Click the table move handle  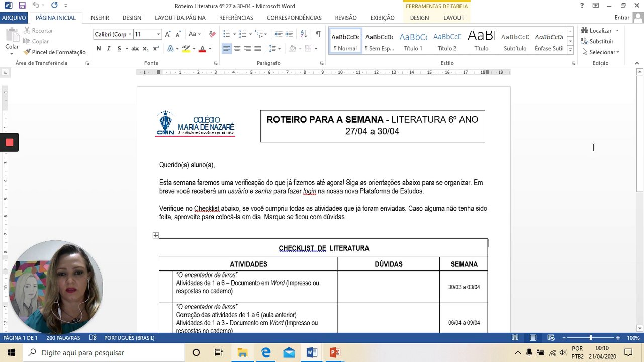pos(156,235)
